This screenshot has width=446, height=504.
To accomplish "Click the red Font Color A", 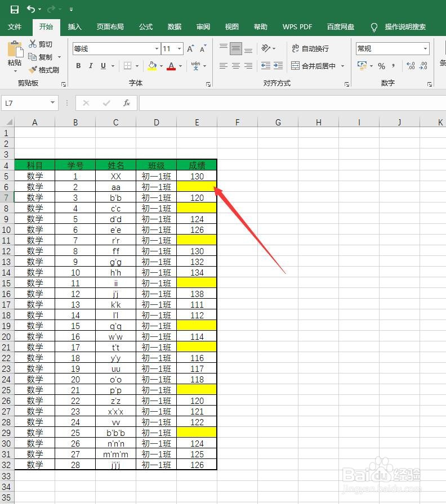I will click(172, 66).
